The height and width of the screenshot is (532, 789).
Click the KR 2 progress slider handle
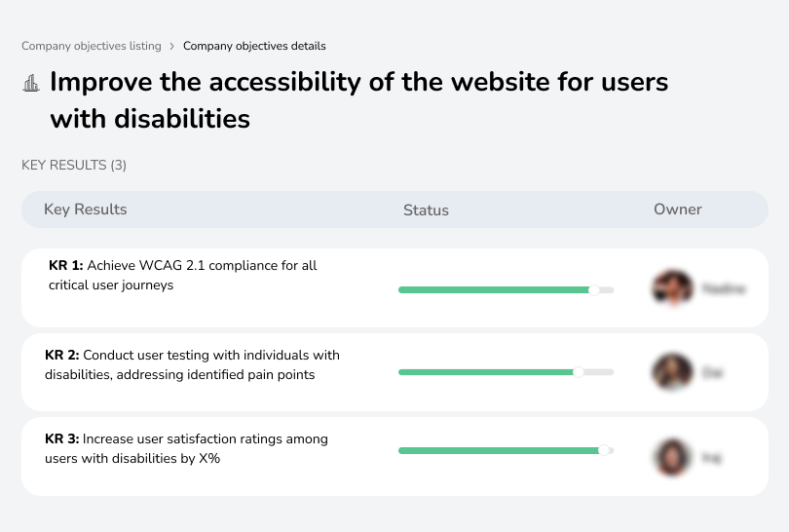(x=579, y=372)
